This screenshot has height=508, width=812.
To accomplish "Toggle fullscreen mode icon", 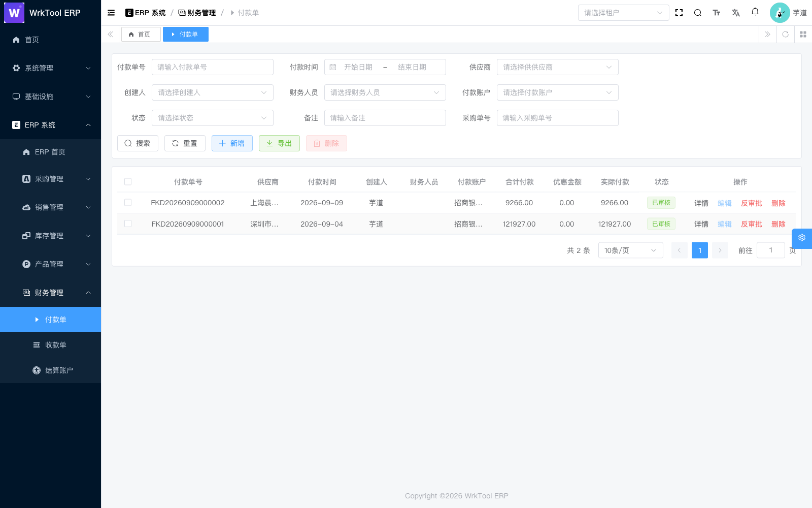I will [679, 13].
